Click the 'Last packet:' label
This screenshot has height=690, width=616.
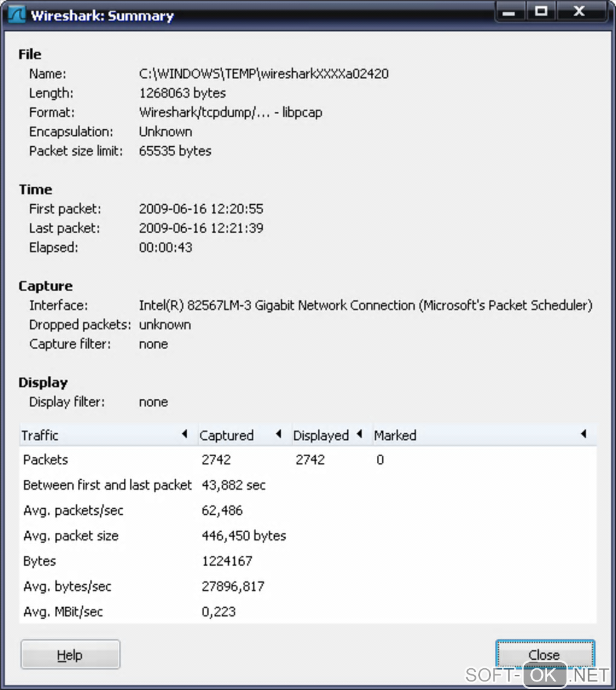click(x=65, y=228)
